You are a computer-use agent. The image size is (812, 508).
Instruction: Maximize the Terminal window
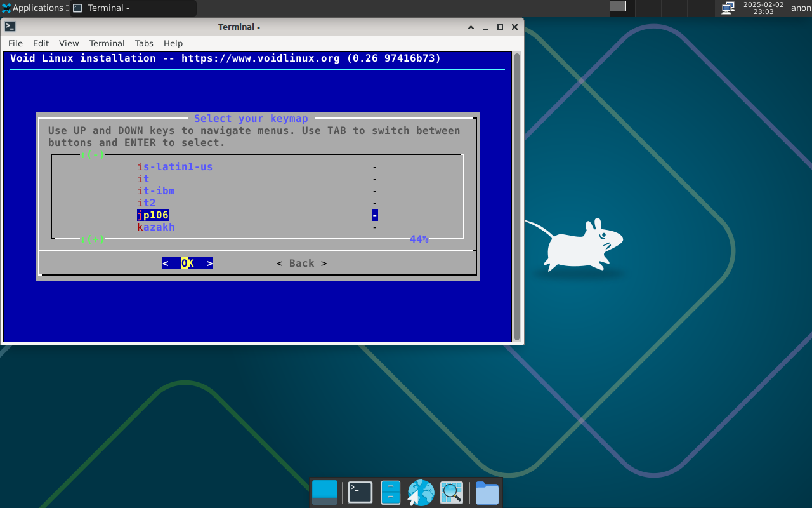[x=500, y=27]
